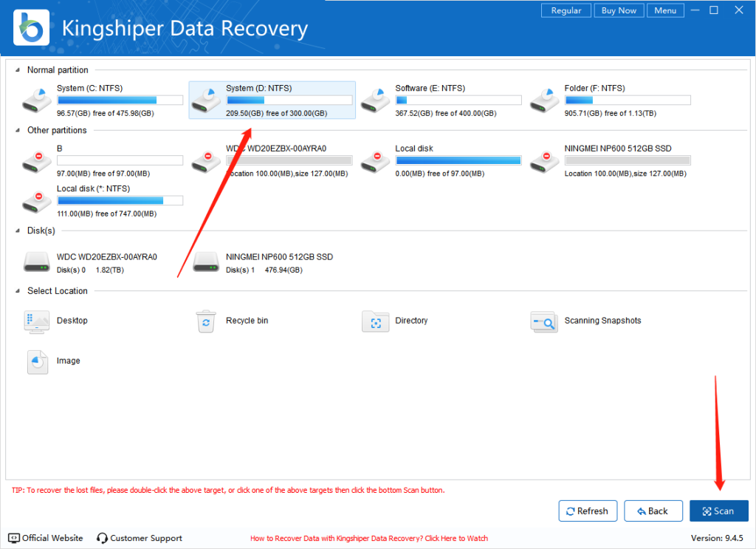Select the NINGMEI NP600 physical disk 1 icon

click(x=206, y=262)
